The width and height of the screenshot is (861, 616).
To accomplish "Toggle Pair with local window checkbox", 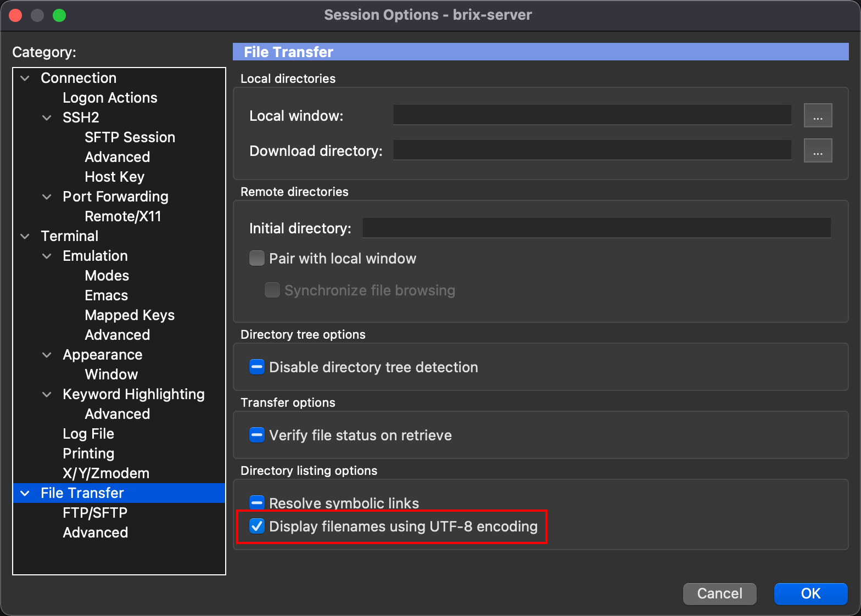I will pyautogui.click(x=257, y=259).
